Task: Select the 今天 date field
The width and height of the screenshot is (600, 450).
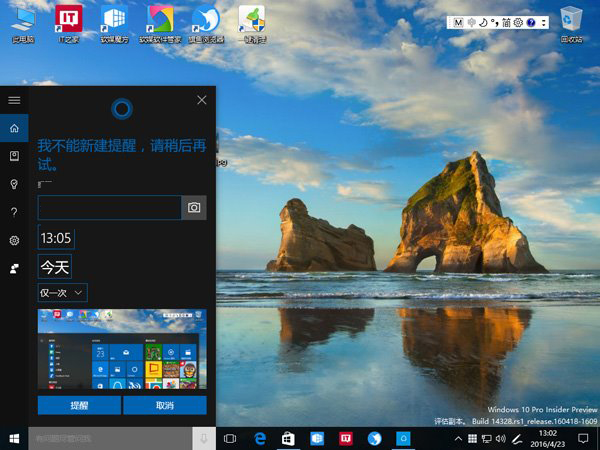Action: 54,267
